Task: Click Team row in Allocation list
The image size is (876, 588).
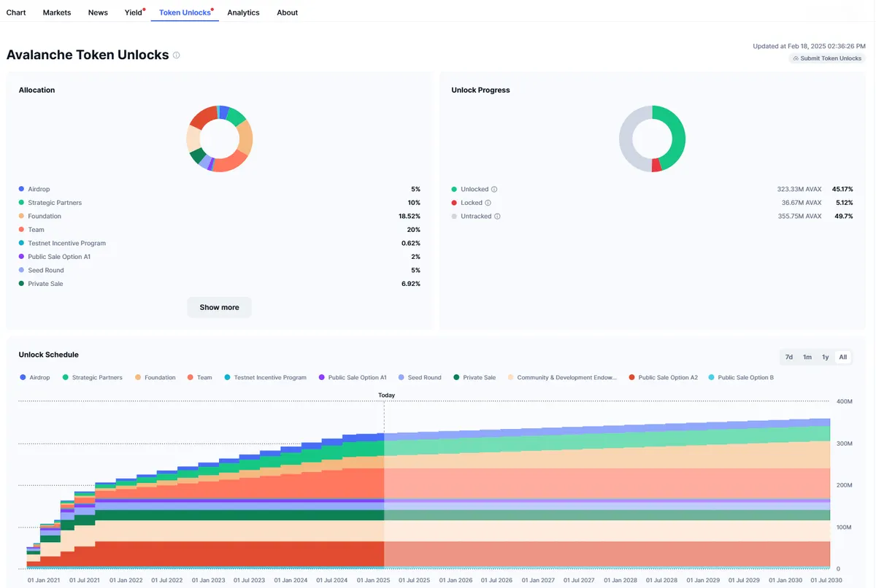Action: pyautogui.click(x=219, y=230)
